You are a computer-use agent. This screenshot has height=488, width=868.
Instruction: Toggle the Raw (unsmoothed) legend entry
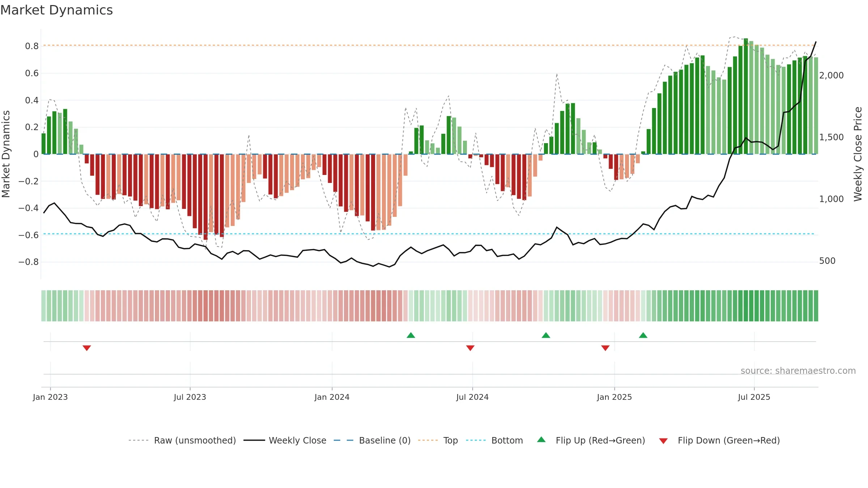(182, 440)
